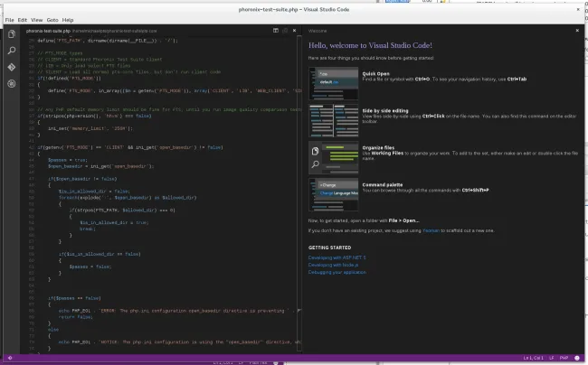Open the Git source control view
The image size is (588, 365).
click(11, 67)
